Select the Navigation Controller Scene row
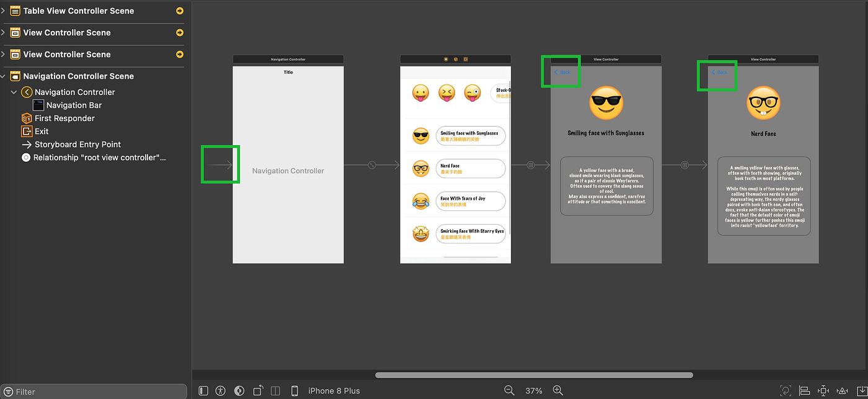Viewport: 868px width, 399px height. point(93,76)
